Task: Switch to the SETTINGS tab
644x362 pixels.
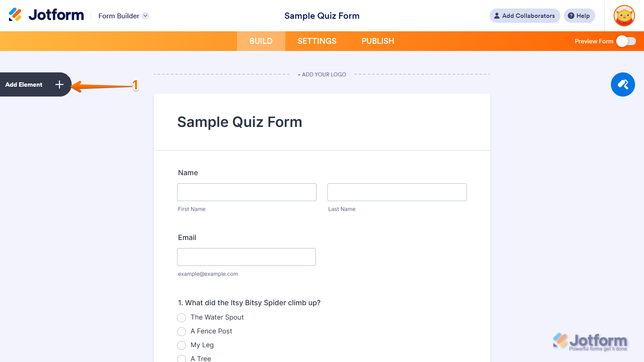Action: [317, 41]
